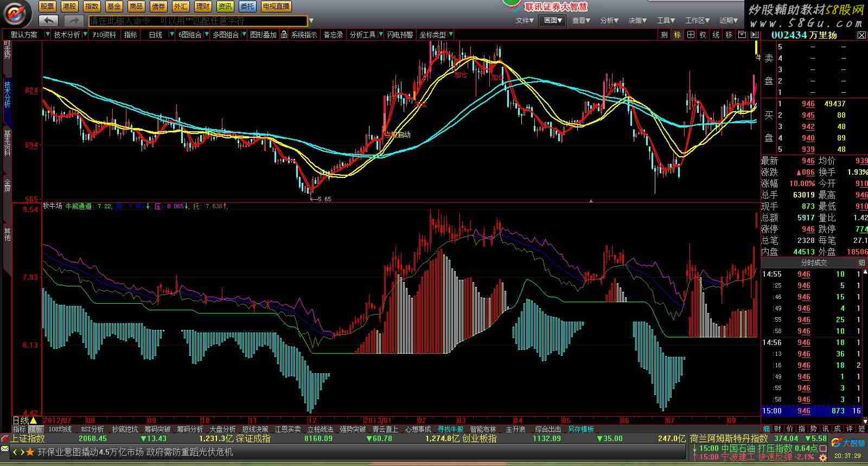Image resolution: width=868 pixels, height=466 pixels.
Task: Open the command input dropdown arrow
Action: click(x=311, y=21)
